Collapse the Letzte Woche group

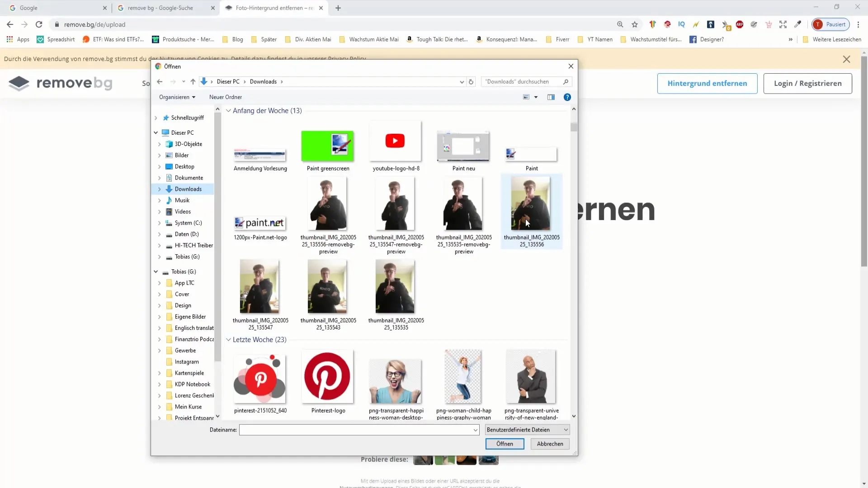tap(228, 340)
